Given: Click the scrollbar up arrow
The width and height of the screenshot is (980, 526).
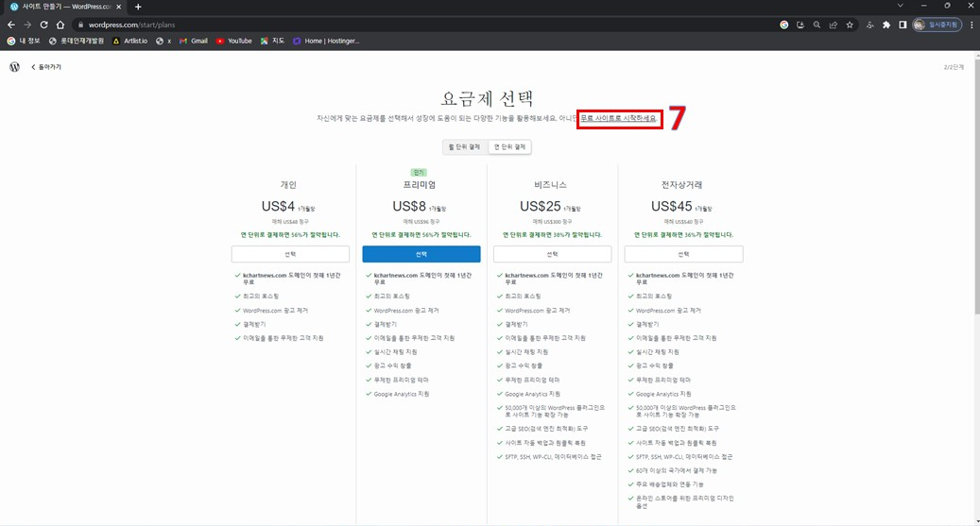Looking at the screenshot, I should [x=976, y=55].
